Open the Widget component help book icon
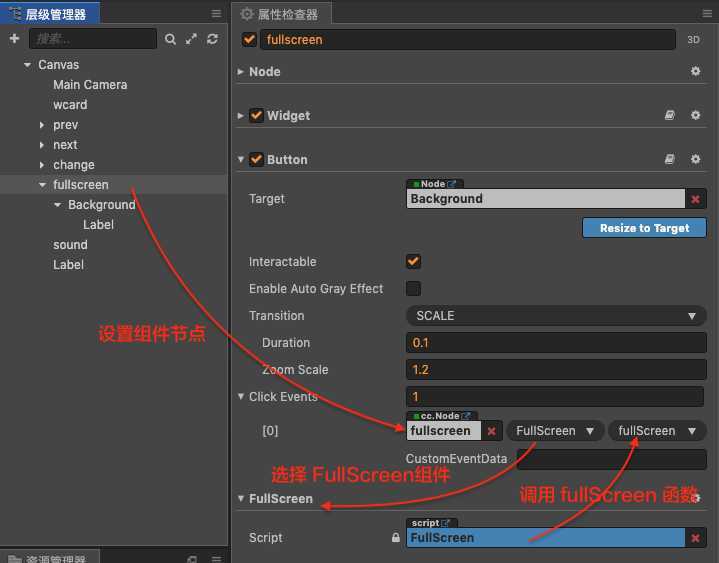This screenshot has width=719, height=563. point(670,115)
